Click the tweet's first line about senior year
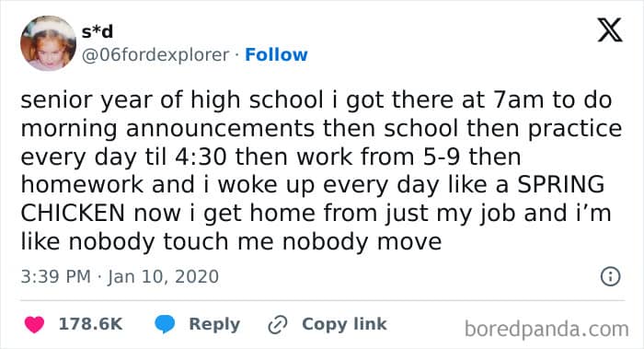Screen dimensions: 644x349 click(316, 100)
